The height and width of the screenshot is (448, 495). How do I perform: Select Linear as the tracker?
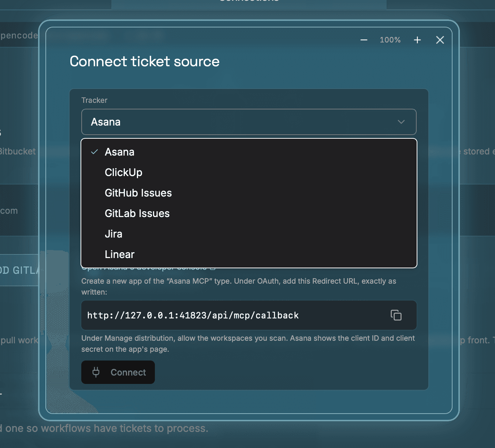point(249,254)
